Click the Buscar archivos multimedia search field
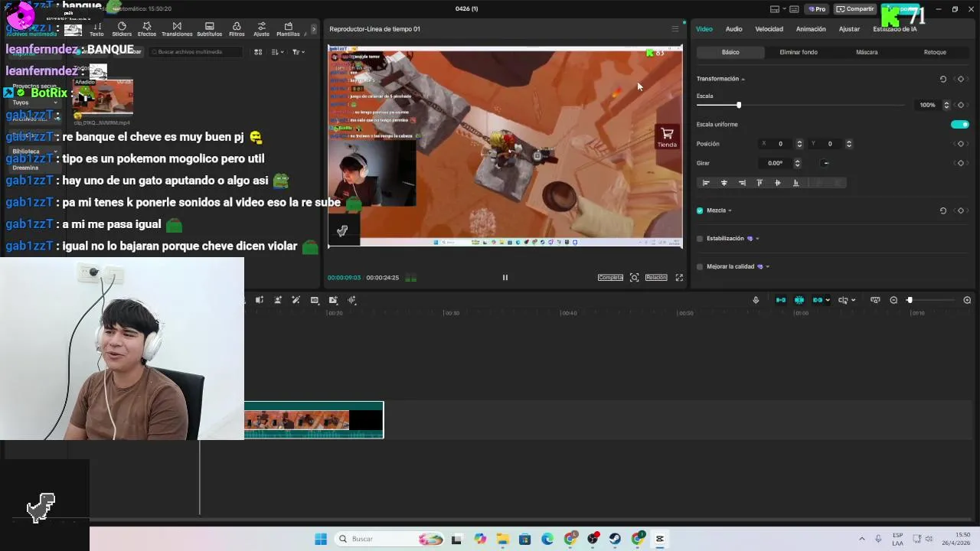980x551 pixels. 195,52
